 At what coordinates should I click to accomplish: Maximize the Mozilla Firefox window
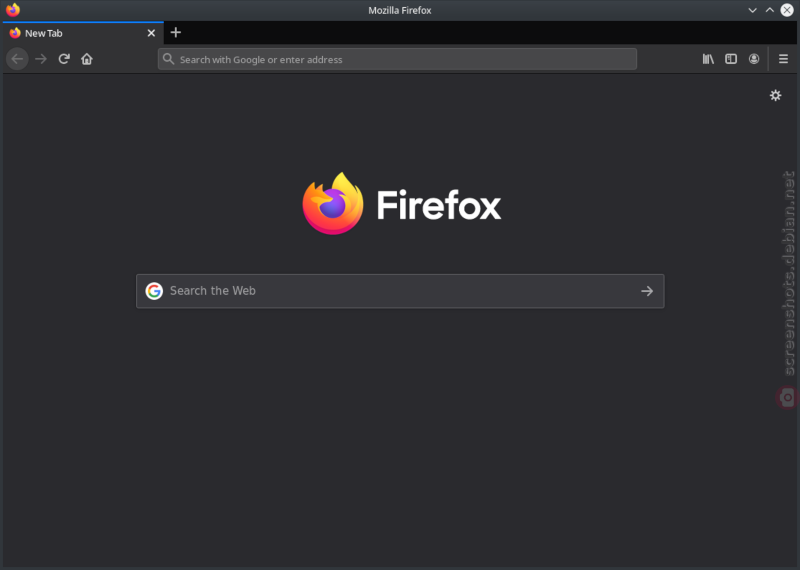770,10
